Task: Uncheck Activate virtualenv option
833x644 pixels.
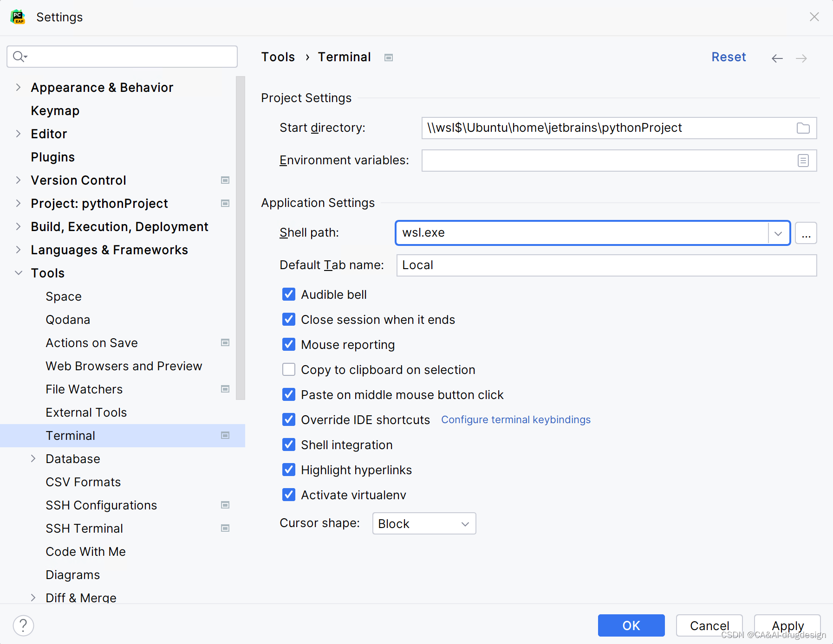Action: pyautogui.click(x=289, y=495)
